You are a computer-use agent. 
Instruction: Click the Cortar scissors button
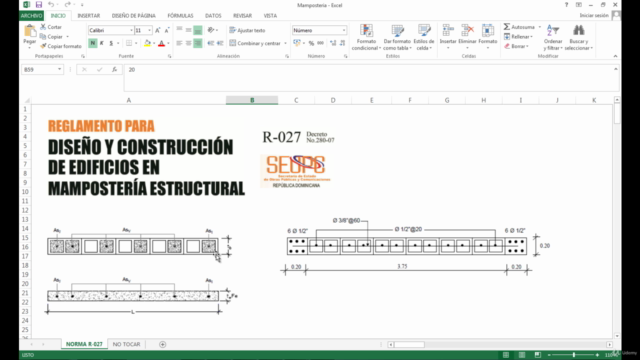(51, 27)
